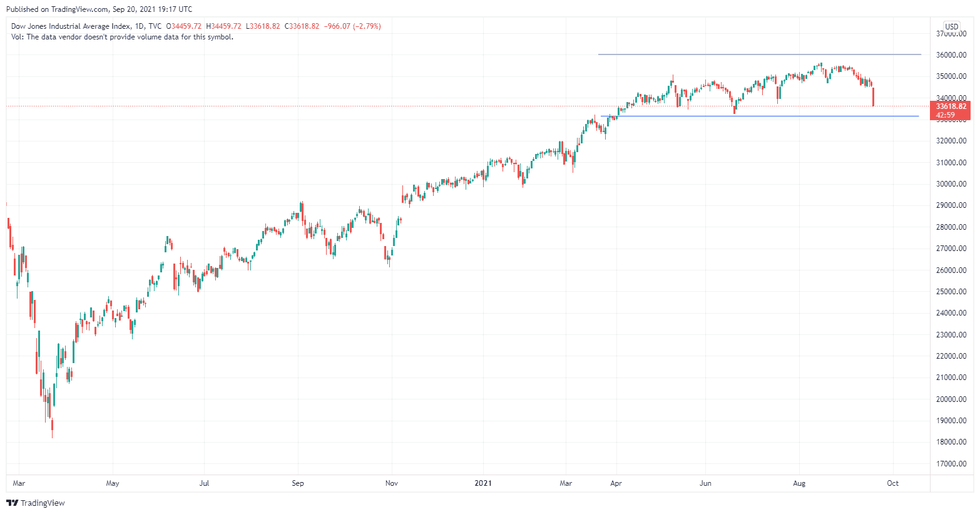This screenshot has height=514, width=980.
Task: Click the Sep label on time axis
Action: pos(298,483)
